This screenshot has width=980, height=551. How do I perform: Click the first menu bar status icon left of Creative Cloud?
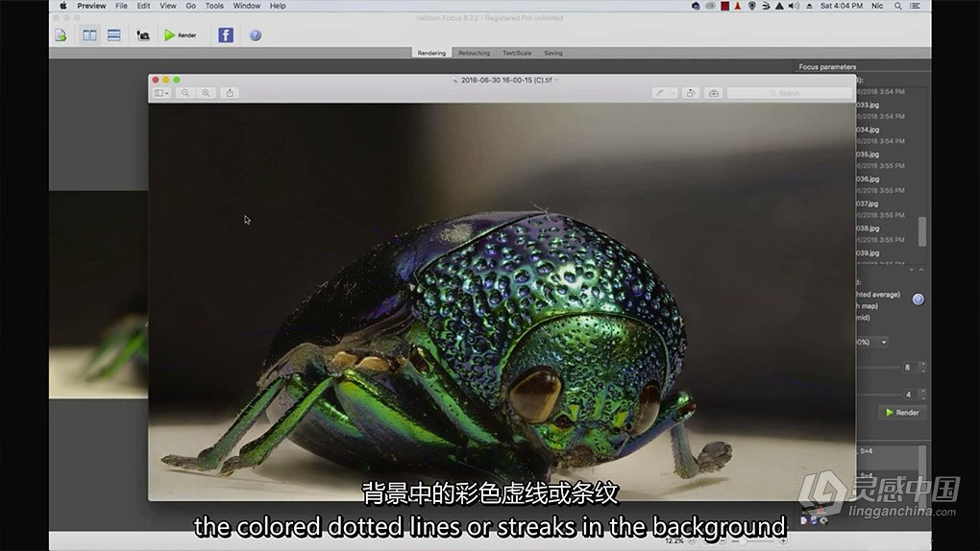click(x=696, y=6)
